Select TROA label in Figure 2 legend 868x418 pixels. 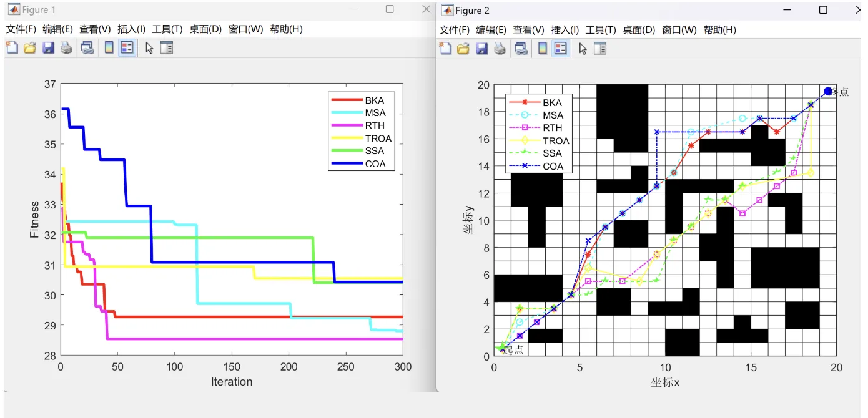(556, 140)
